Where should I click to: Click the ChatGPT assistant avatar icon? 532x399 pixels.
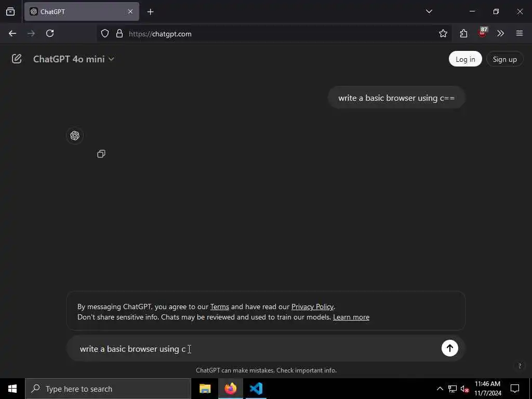coord(75,136)
